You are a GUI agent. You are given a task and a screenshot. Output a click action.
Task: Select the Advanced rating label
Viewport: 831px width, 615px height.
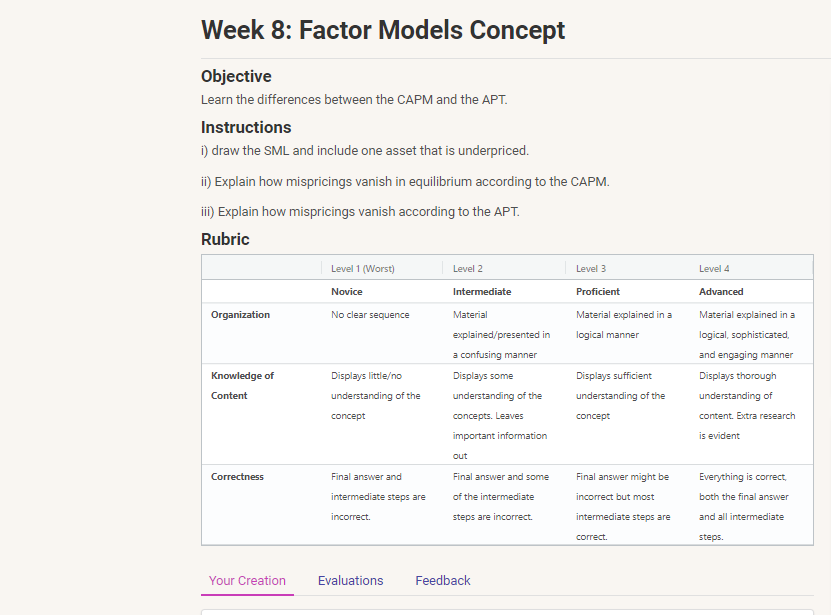(x=723, y=291)
